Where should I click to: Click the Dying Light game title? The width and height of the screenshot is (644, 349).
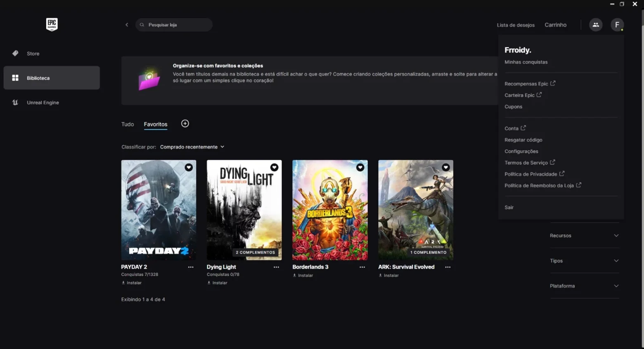pos(221,267)
